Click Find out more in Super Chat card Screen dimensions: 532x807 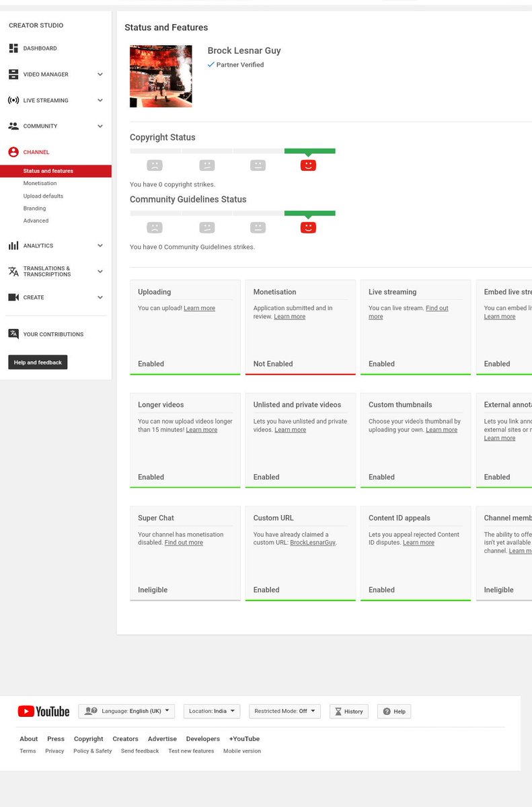tap(184, 543)
